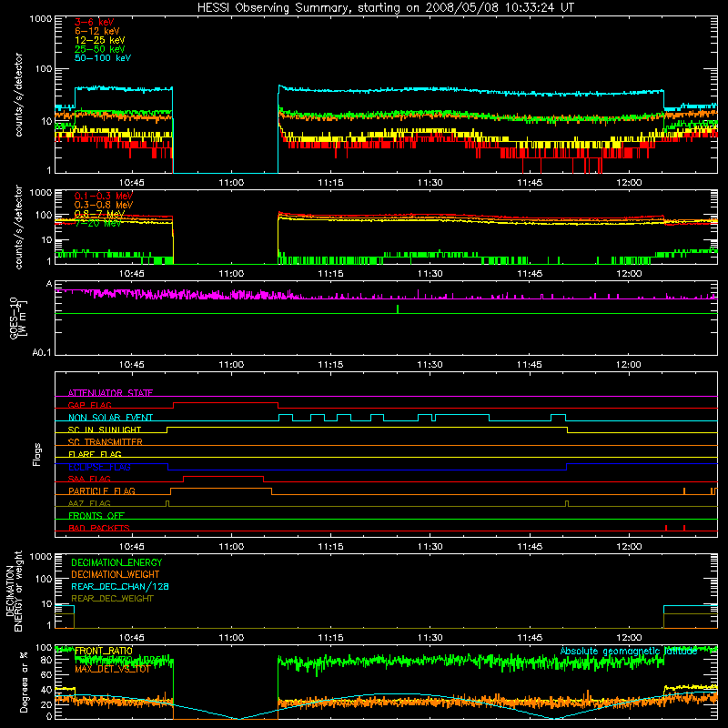The height and width of the screenshot is (728, 728).
Task: Click the REAR_DEC_CHAN/128 legend label
Action: point(120,586)
